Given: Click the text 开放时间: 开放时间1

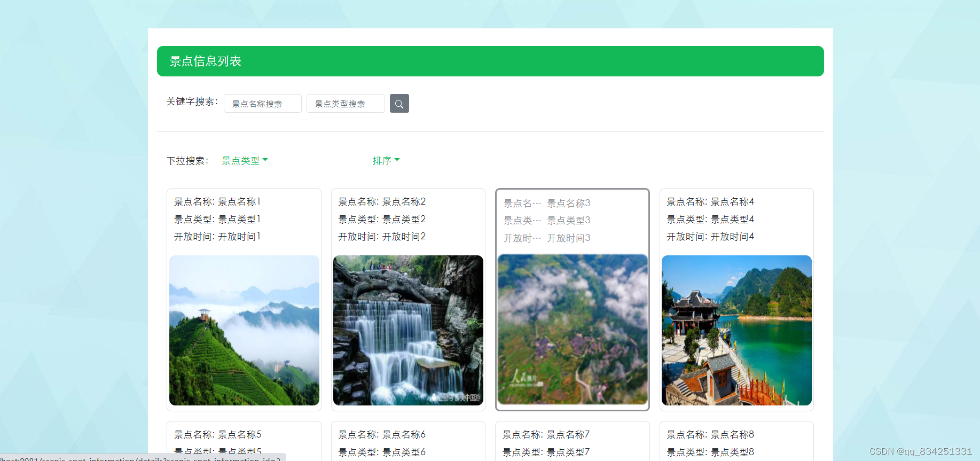Looking at the screenshot, I should [217, 237].
